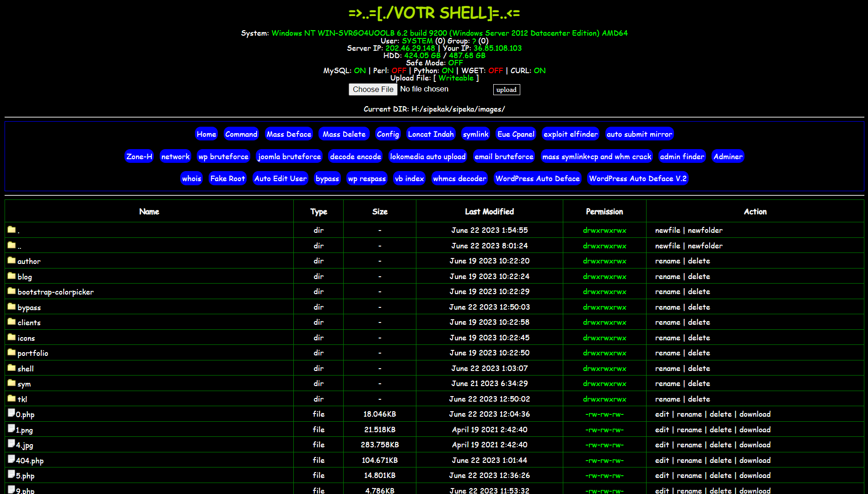Click the folder icon for tkl
Viewport: 868px width, 494px height.
coord(11,398)
